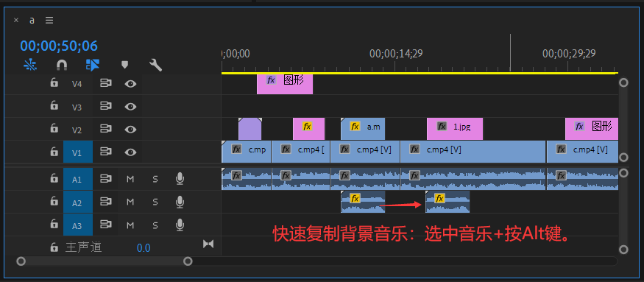
Task: Mute track A1
Action: [x=130, y=179]
